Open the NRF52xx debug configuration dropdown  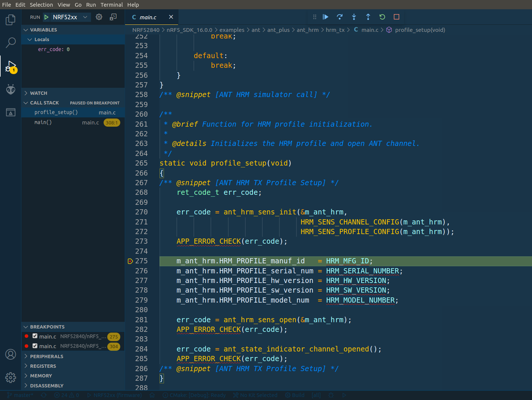tap(70, 17)
